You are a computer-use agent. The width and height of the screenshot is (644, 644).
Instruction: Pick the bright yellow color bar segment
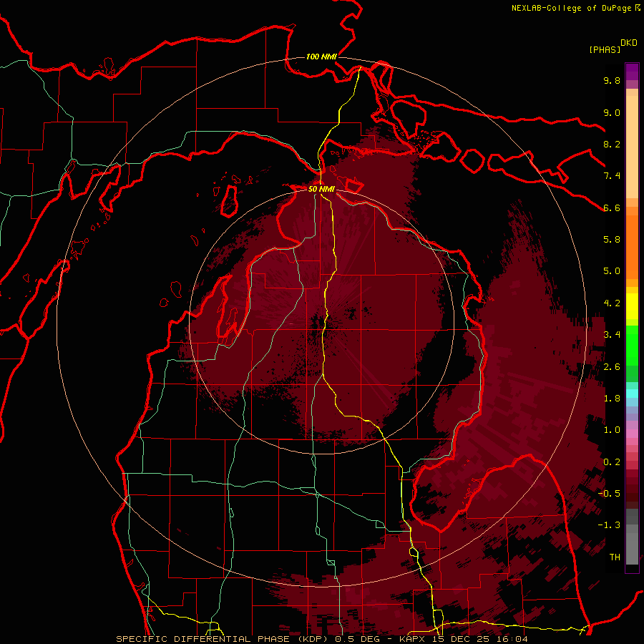click(632, 306)
